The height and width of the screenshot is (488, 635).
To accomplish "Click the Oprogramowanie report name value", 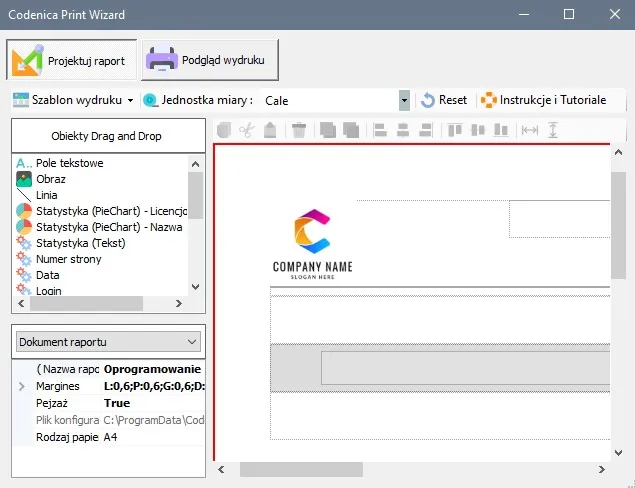I will click(x=153, y=369).
